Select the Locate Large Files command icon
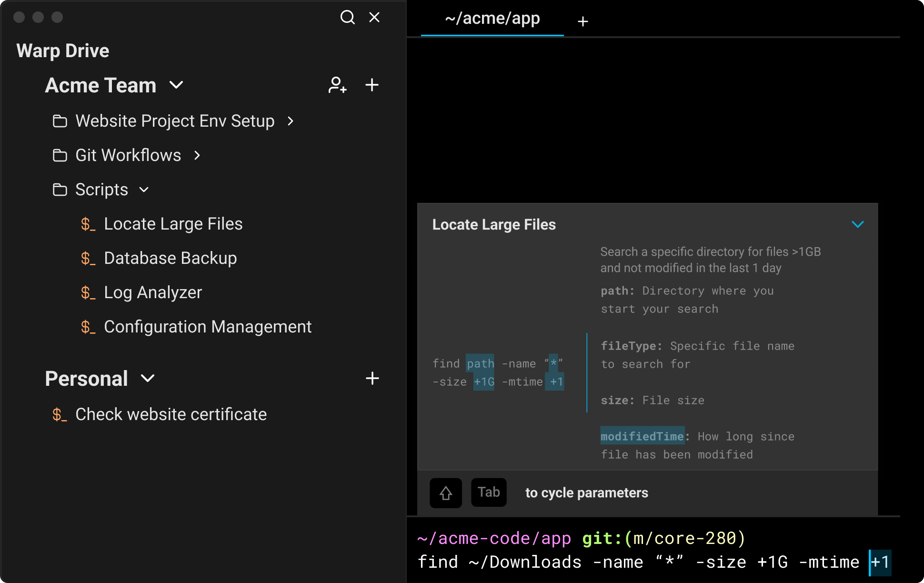This screenshot has height=583, width=924. tap(88, 224)
